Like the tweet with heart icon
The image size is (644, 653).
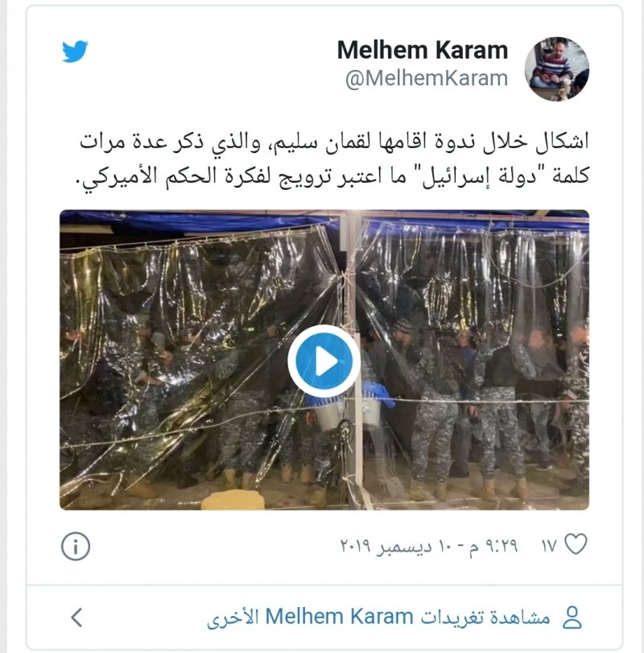click(x=576, y=543)
